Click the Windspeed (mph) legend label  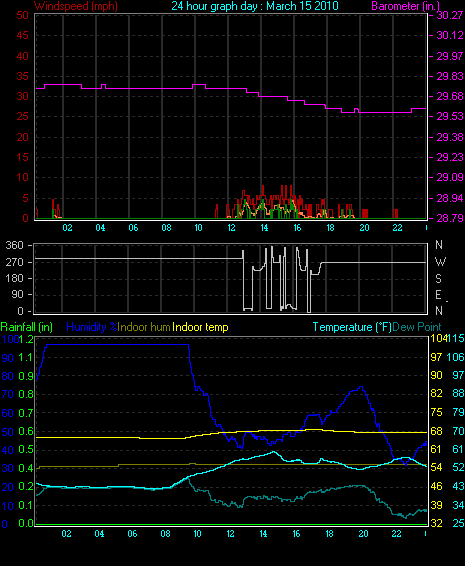point(76,6)
